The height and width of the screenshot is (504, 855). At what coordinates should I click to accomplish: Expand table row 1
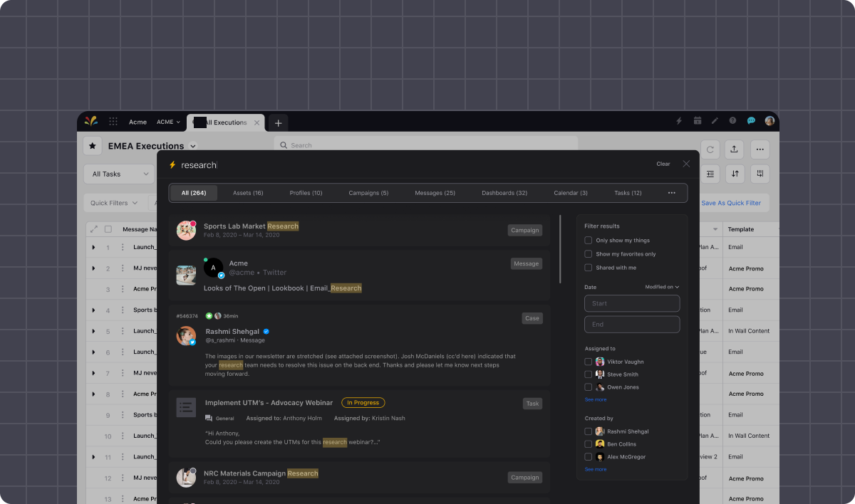point(93,247)
